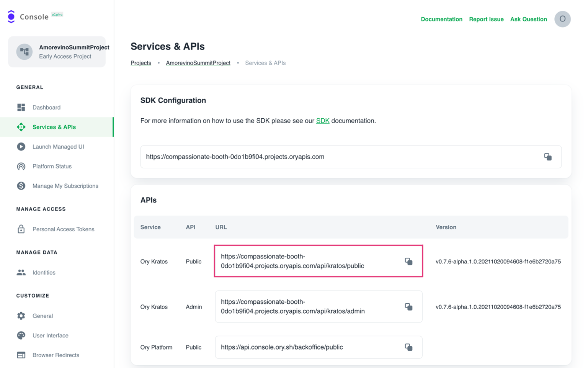Click the Identities people icon

click(21, 272)
